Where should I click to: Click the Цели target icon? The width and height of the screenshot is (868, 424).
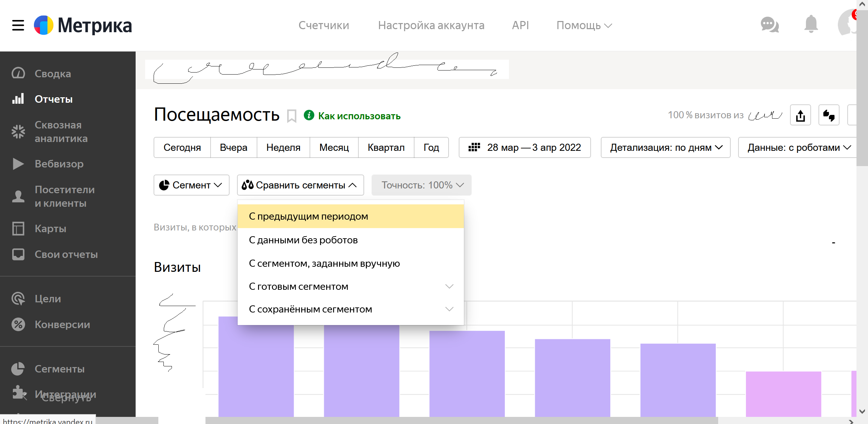(x=18, y=299)
